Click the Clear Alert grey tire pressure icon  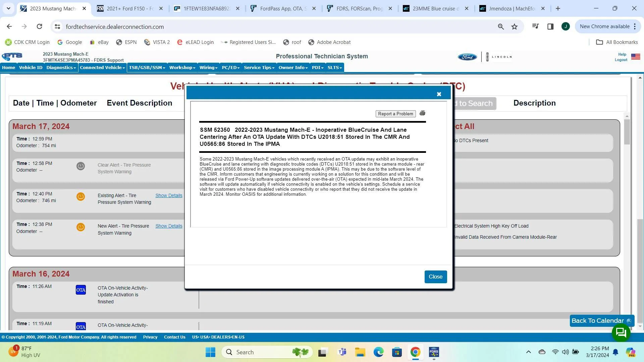80,166
